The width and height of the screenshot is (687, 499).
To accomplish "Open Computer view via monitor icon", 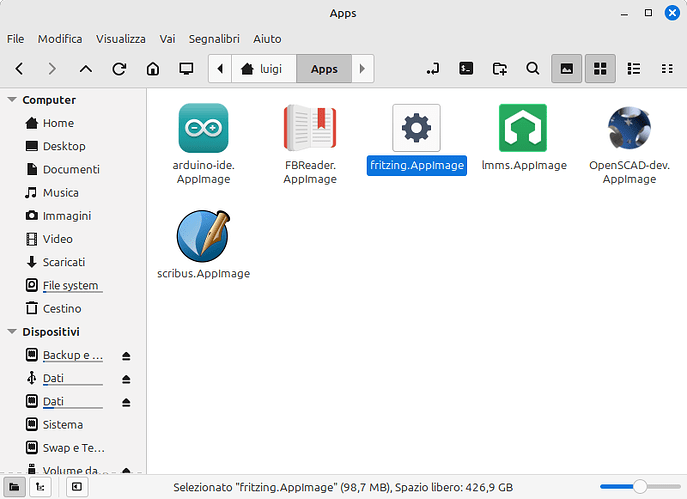I will click(x=186, y=69).
